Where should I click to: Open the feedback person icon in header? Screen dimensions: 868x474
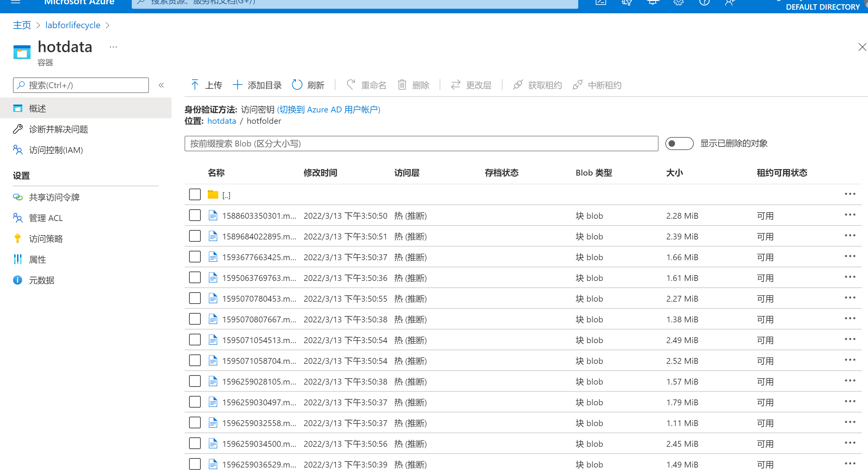coord(730,2)
